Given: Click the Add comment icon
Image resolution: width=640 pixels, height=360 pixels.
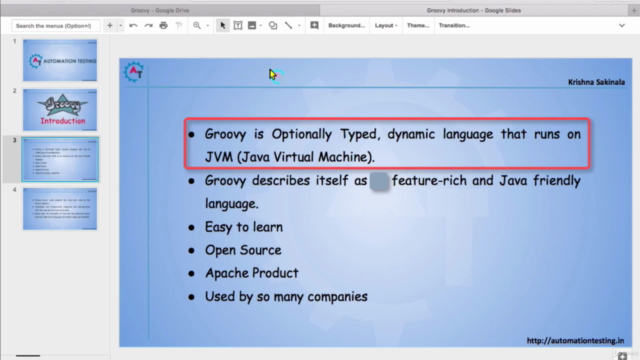Looking at the screenshot, I should (x=314, y=25).
